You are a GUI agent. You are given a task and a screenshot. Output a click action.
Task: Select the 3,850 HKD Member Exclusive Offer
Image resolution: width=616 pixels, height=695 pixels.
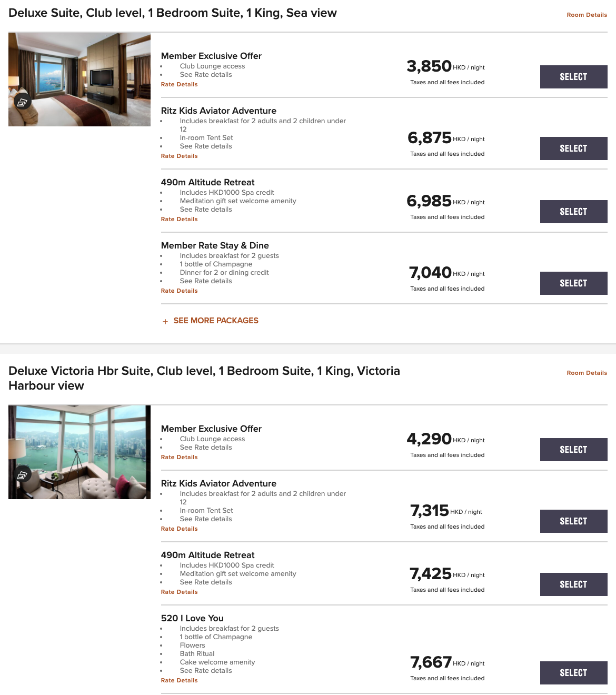[573, 77]
